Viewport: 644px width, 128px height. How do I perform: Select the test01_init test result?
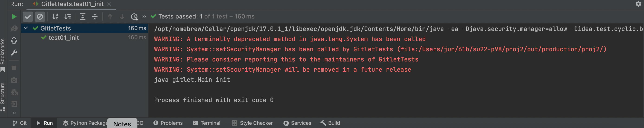coord(64,38)
